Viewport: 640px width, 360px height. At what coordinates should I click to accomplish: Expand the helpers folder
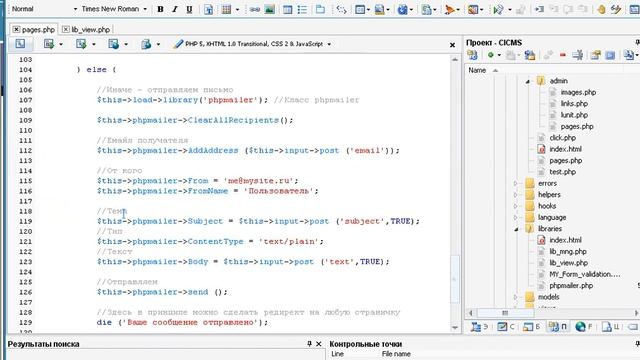[x=516, y=195]
